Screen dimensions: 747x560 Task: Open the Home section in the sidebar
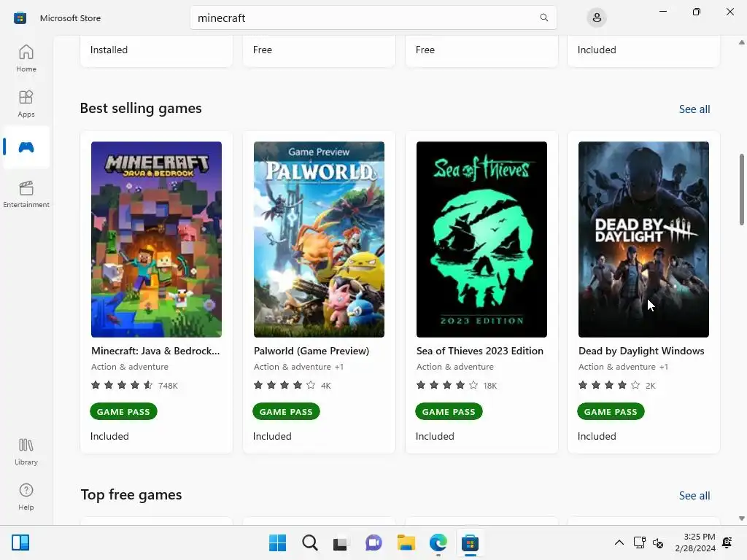(26, 58)
